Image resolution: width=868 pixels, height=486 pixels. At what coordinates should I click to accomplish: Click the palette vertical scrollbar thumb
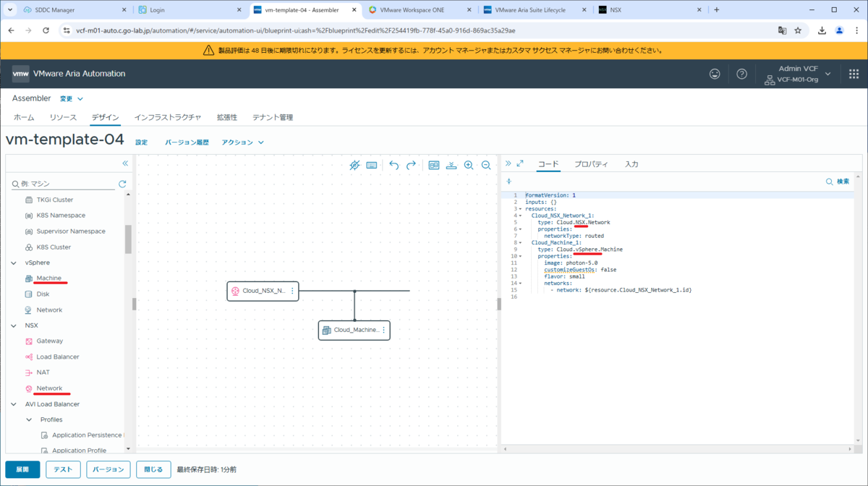pyautogui.click(x=128, y=239)
